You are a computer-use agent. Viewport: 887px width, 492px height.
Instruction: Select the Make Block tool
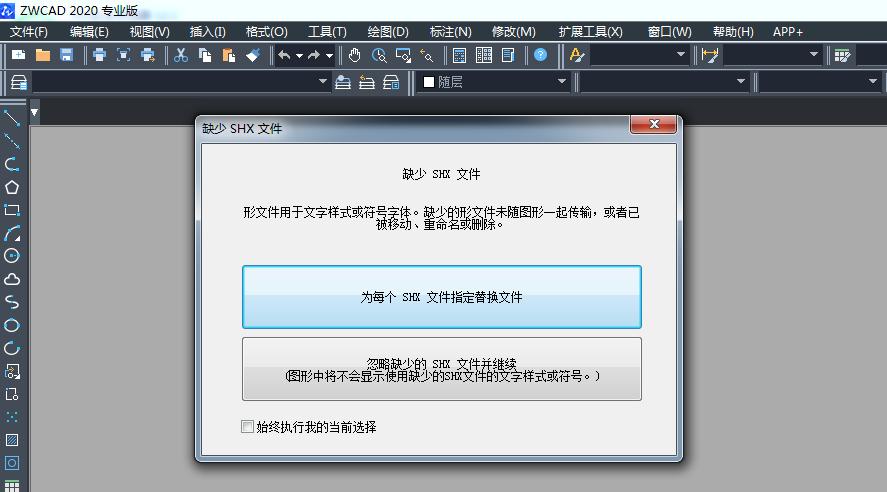[x=12, y=394]
